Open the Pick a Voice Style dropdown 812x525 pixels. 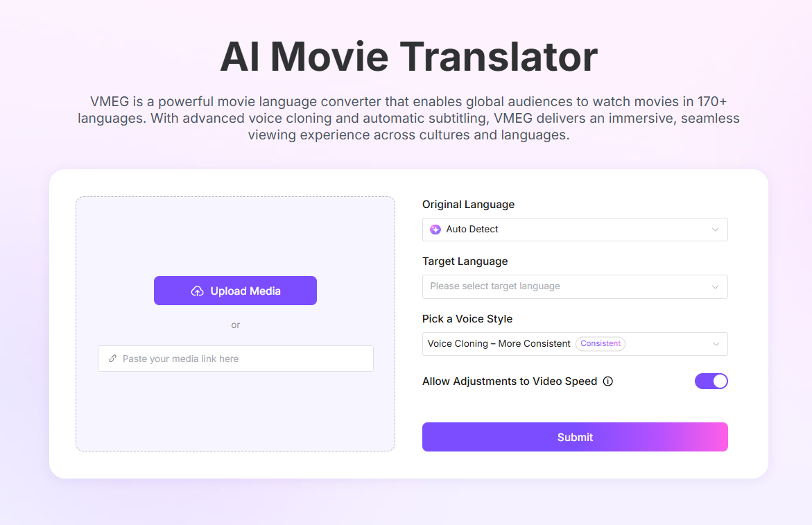(575, 343)
